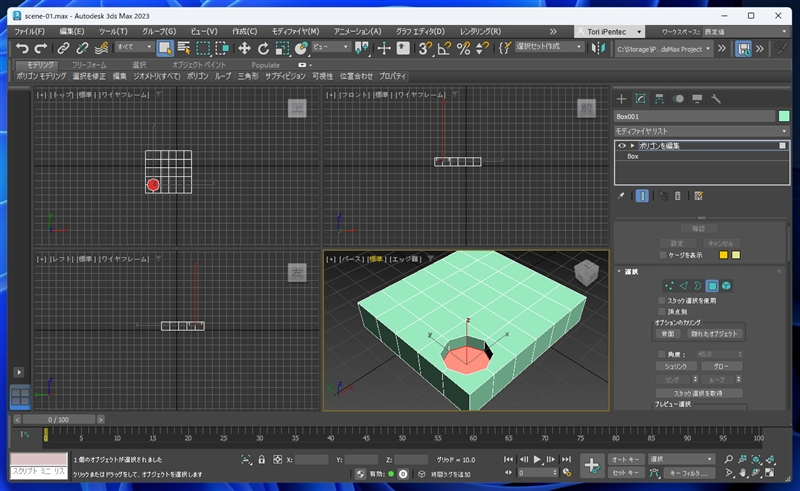800x491 pixels.
Task: Toggle Spinner Snap
Action: 482,48
